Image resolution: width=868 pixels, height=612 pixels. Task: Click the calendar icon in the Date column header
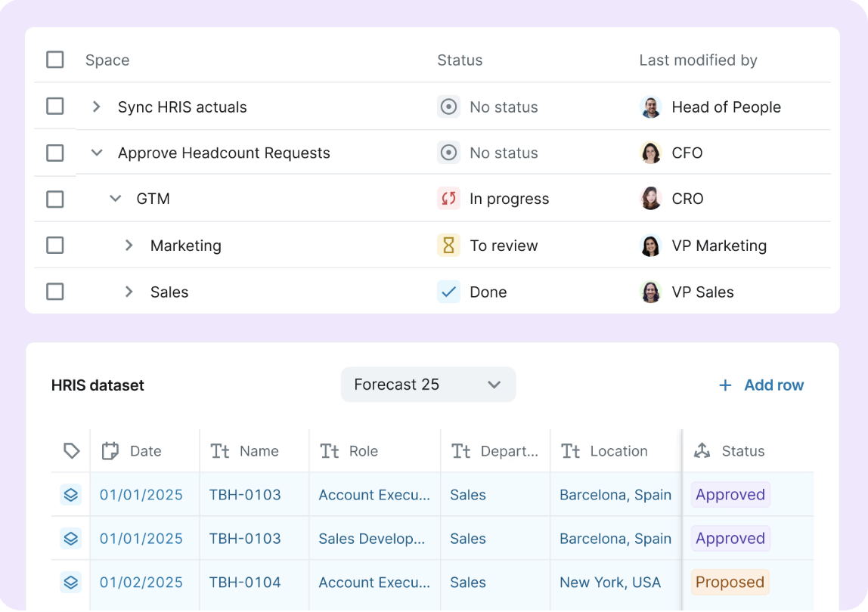tap(110, 451)
